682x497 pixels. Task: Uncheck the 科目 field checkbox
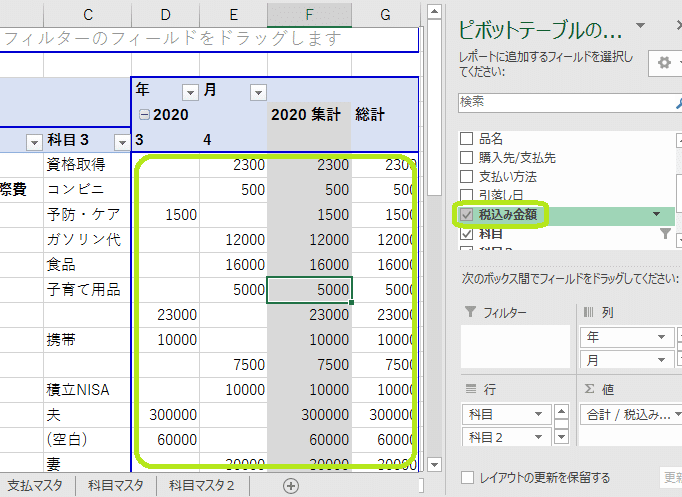pyautogui.click(x=466, y=233)
